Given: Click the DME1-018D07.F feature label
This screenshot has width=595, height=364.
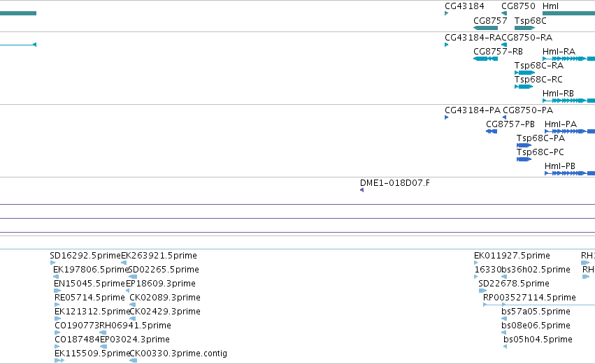Looking at the screenshot, I should tap(395, 183).
